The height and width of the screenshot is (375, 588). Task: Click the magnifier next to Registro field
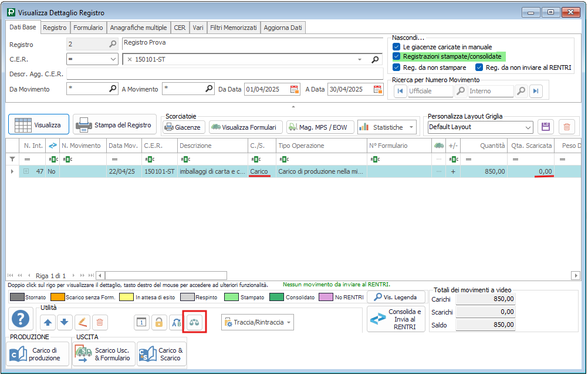tap(113, 44)
